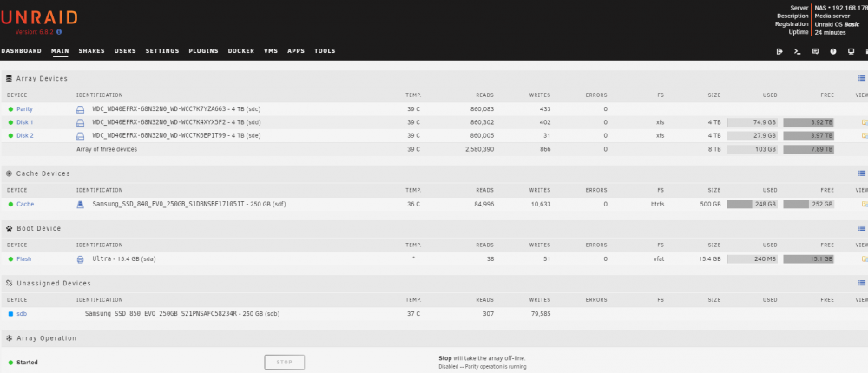
Task: Click the disk icon in Disk 2 row
Action: tap(80, 135)
